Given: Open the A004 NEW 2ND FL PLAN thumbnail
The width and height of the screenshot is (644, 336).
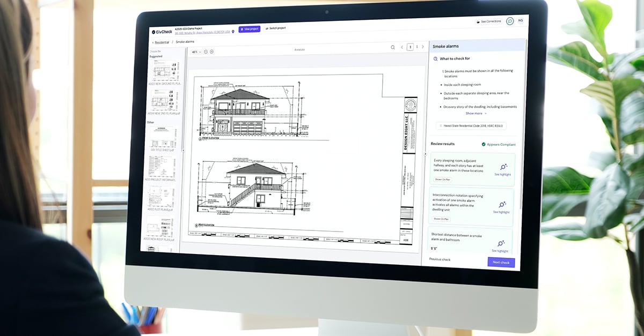Looking at the screenshot, I should [x=163, y=102].
